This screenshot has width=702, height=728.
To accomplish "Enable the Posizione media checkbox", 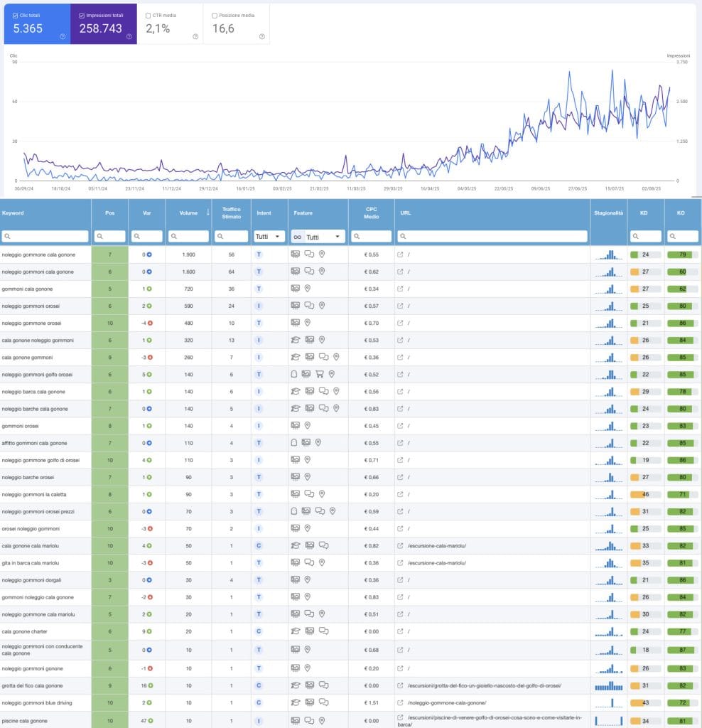I will 215,16.
